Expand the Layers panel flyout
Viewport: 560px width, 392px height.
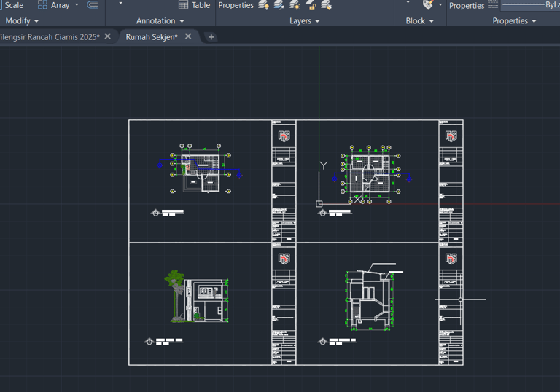(x=304, y=21)
